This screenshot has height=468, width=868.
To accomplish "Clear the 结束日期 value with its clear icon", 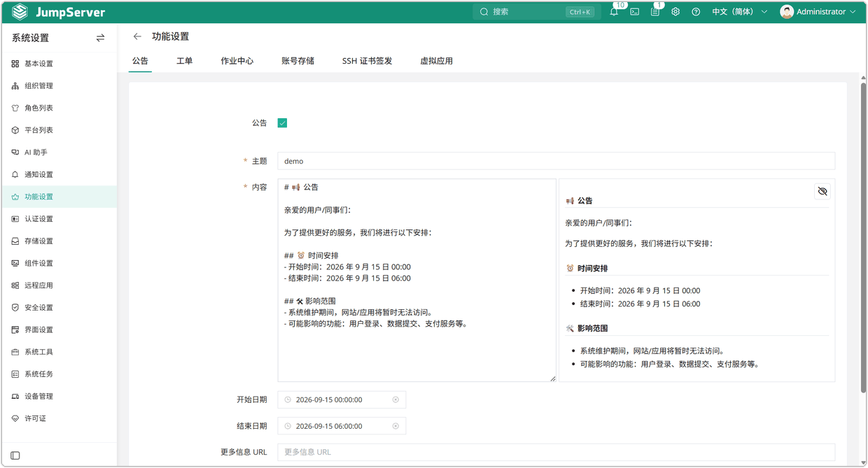I will [x=395, y=426].
